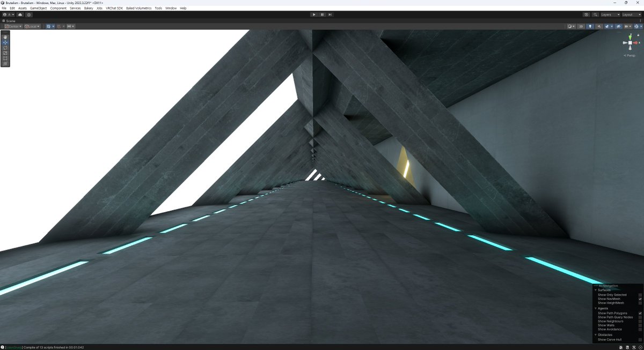Open the account dropdown
This screenshot has height=350, width=644.
click(8, 14)
